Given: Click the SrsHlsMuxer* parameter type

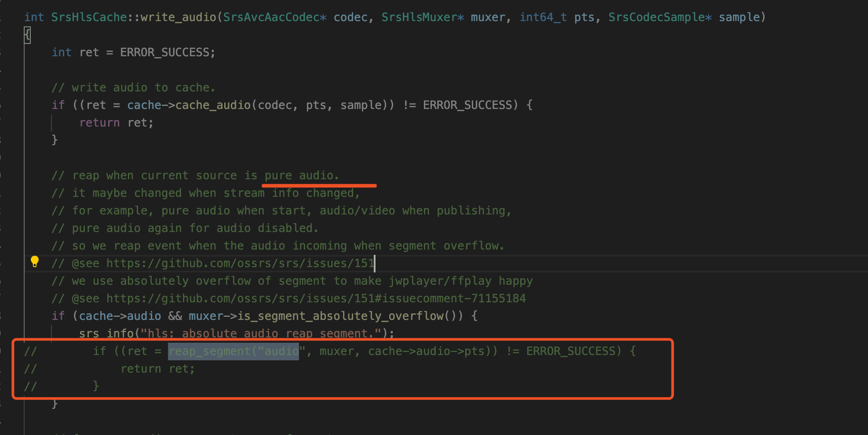Looking at the screenshot, I should click(423, 17).
